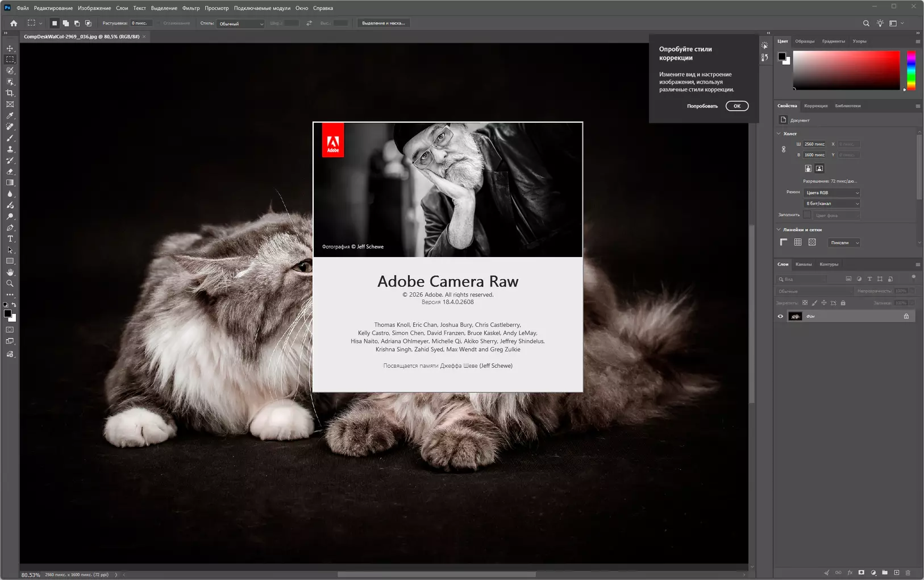Hide the Фон layer via eye icon
The height and width of the screenshot is (580, 924).
click(780, 317)
